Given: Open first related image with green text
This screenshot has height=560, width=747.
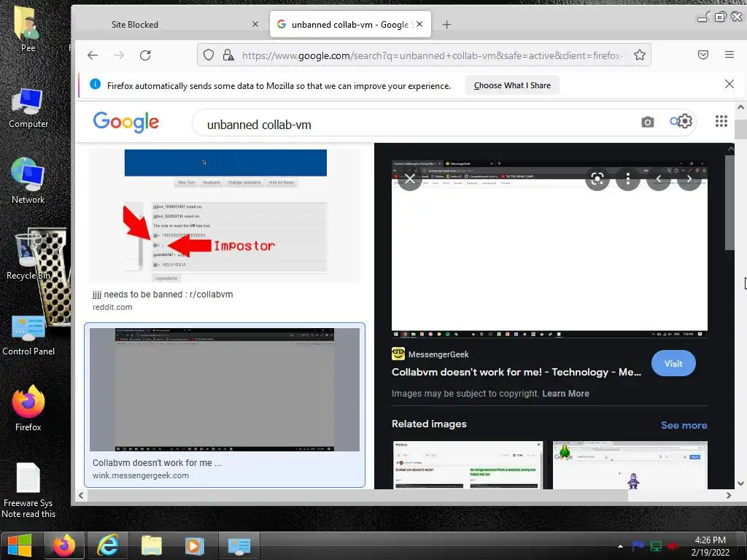Looking at the screenshot, I should [468, 464].
